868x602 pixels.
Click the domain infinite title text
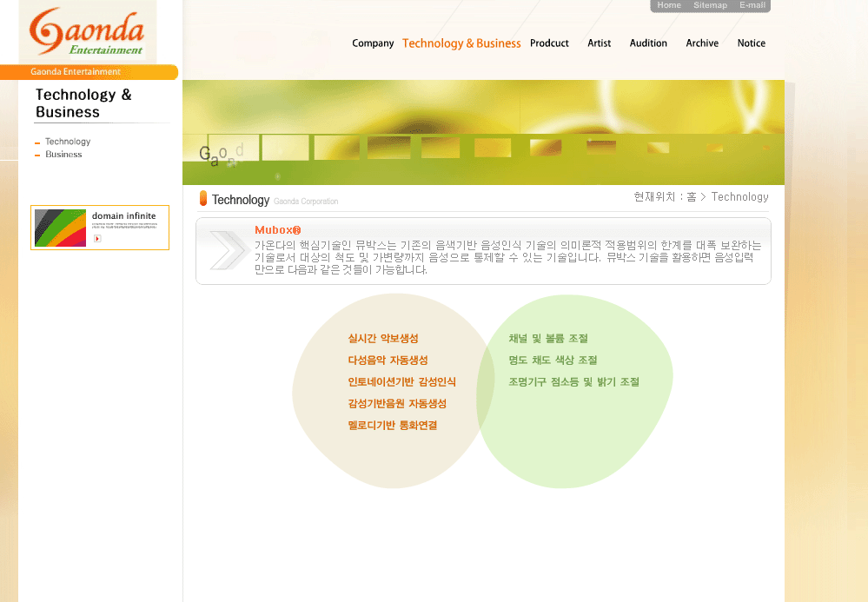pos(124,215)
